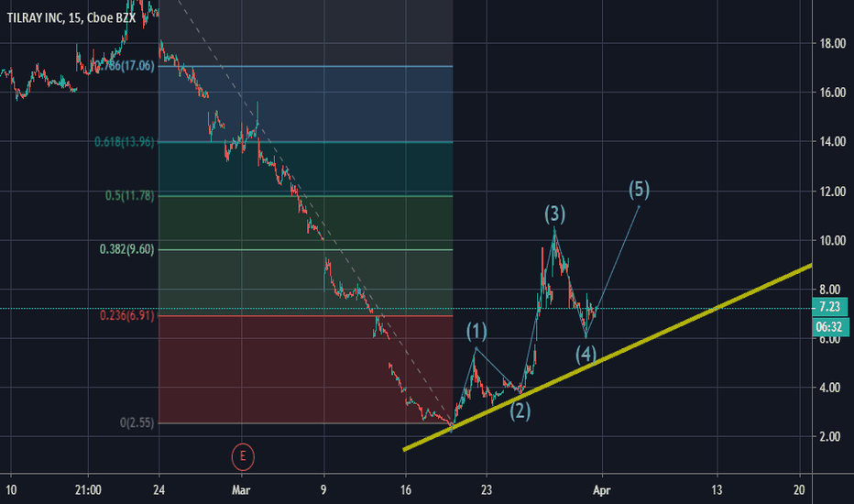Select the 0.5(11.78) Fibonacci level label

129,195
